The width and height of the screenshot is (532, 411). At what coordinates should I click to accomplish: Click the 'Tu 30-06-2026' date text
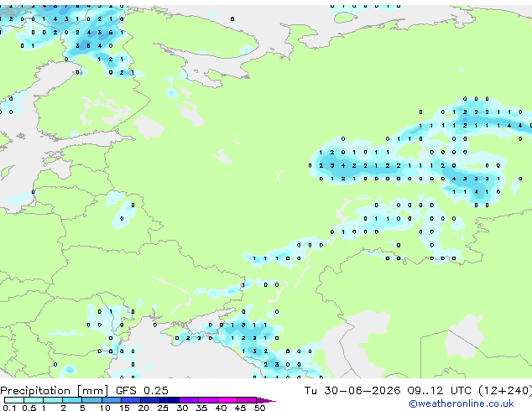pos(352,391)
